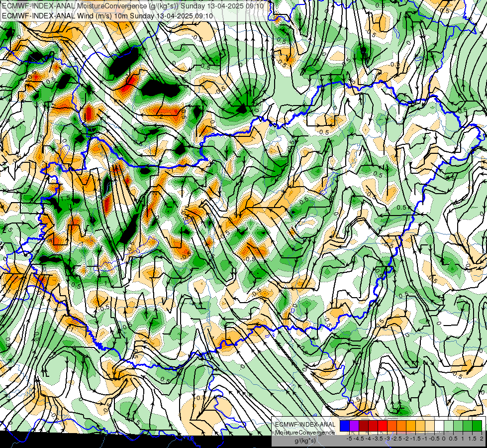
Task: Click the pale peach legend swatch for -1 to -0.5
Action: (429, 426)
